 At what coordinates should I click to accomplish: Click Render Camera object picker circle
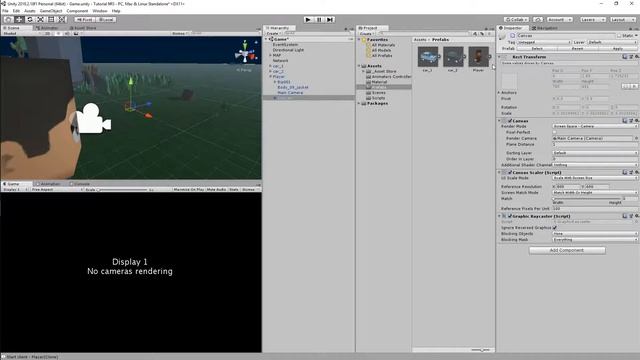tap(636, 138)
